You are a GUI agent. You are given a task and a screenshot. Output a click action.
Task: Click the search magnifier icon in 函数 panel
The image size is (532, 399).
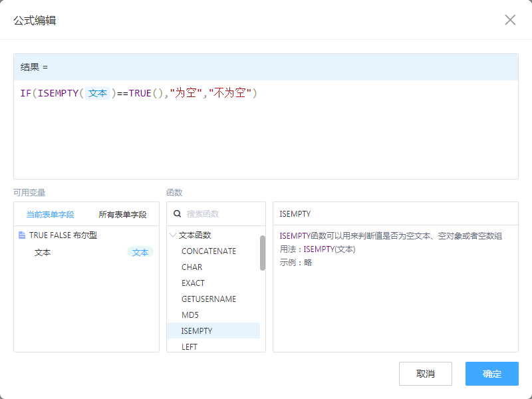(x=178, y=214)
